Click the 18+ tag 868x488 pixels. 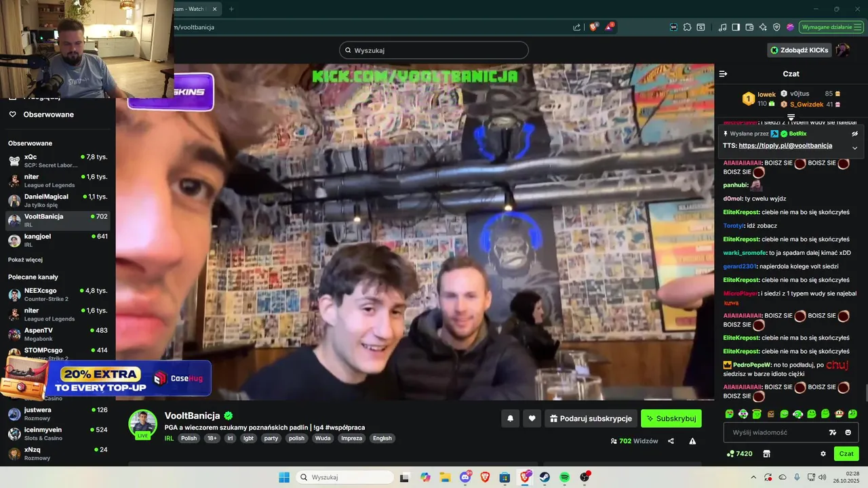click(212, 439)
